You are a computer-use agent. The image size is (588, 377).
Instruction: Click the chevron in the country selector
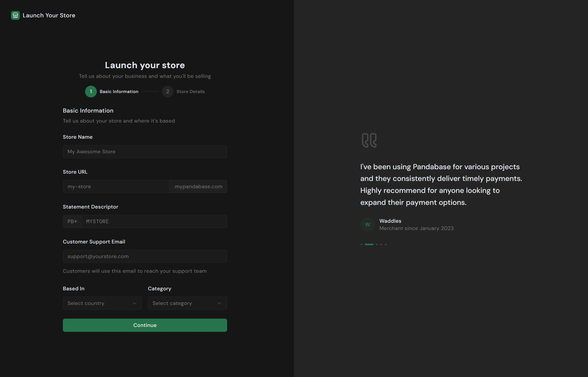[x=134, y=303]
